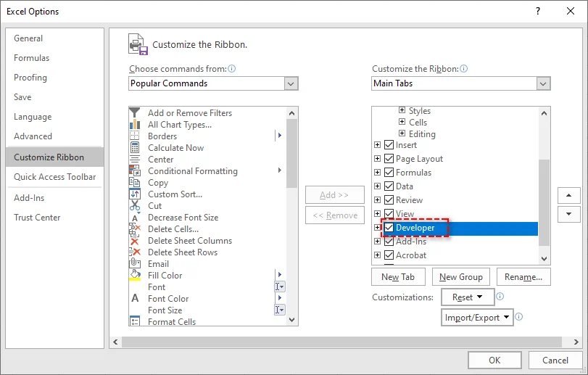
Task: Switch to the Quick Access Toolbar category
Action: click(54, 177)
